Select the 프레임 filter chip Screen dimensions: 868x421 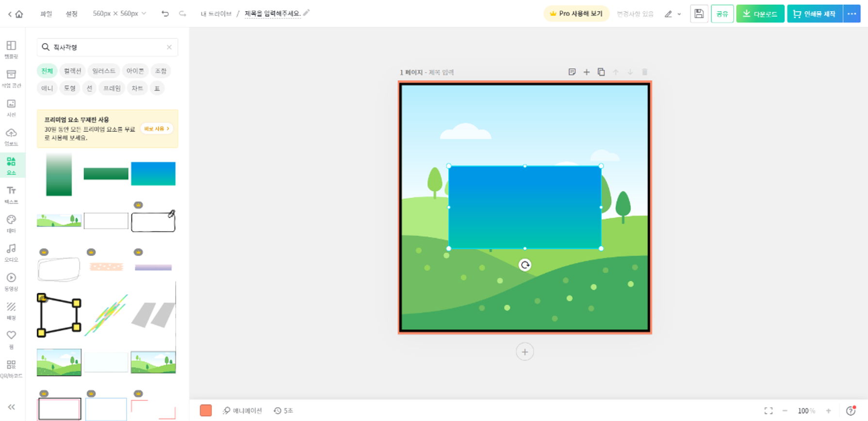(x=112, y=88)
